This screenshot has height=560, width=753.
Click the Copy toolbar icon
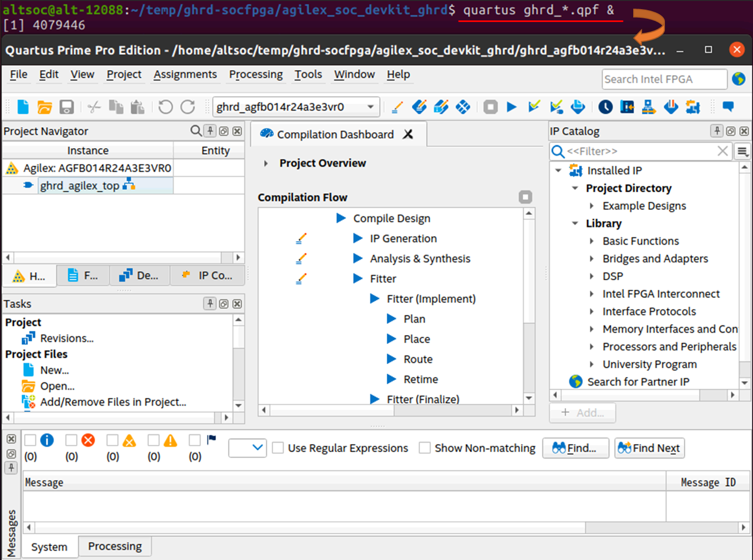(x=116, y=107)
